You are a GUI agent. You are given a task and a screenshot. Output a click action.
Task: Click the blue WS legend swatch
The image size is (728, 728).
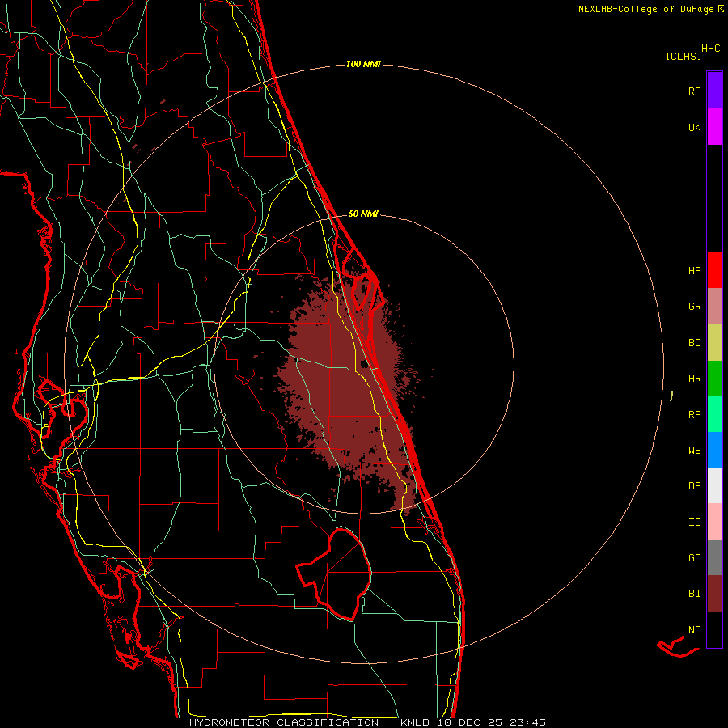714,450
